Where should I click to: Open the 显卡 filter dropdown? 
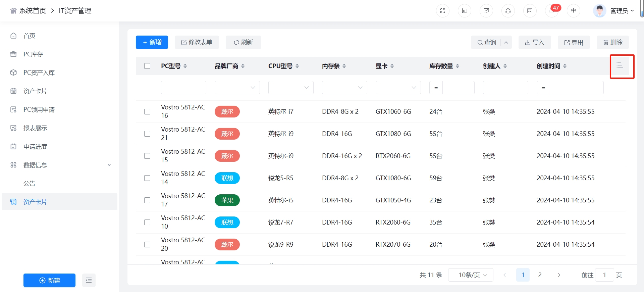coord(398,88)
